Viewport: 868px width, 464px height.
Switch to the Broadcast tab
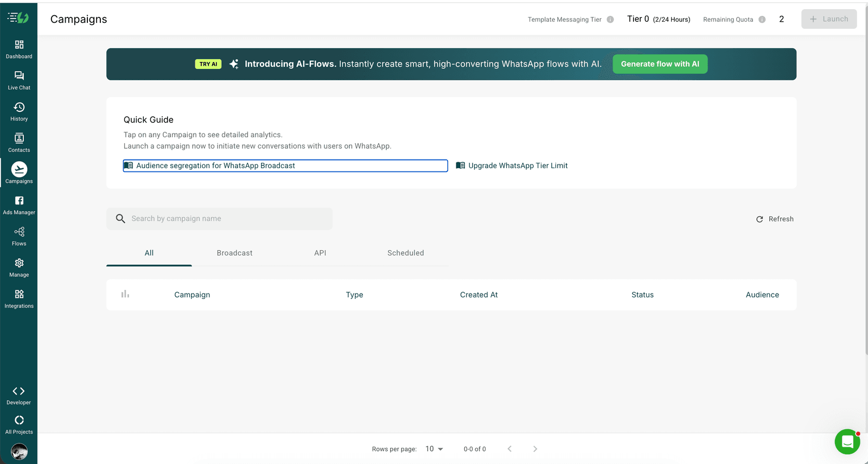234,253
